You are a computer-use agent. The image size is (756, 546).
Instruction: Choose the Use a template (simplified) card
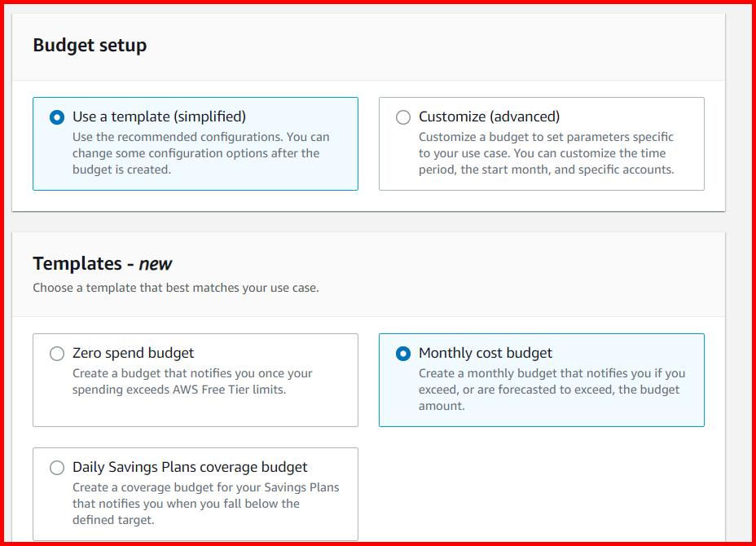[x=196, y=143]
